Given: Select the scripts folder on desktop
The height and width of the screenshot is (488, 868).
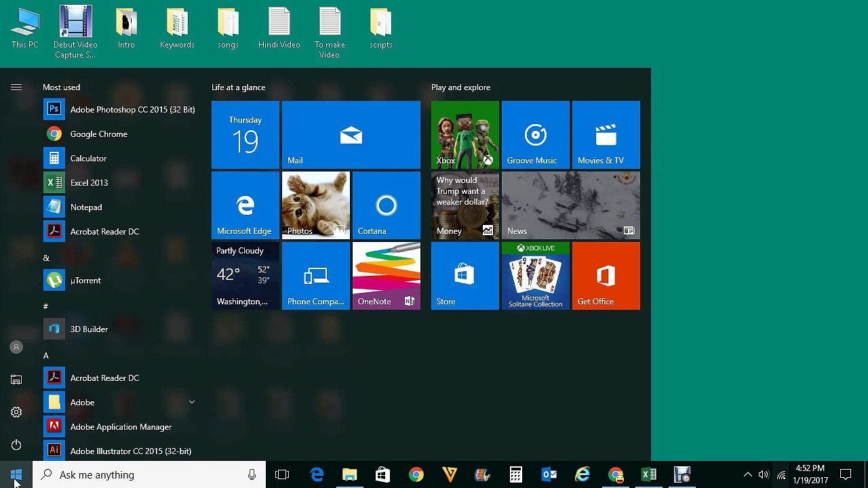Looking at the screenshot, I should 380,28.
